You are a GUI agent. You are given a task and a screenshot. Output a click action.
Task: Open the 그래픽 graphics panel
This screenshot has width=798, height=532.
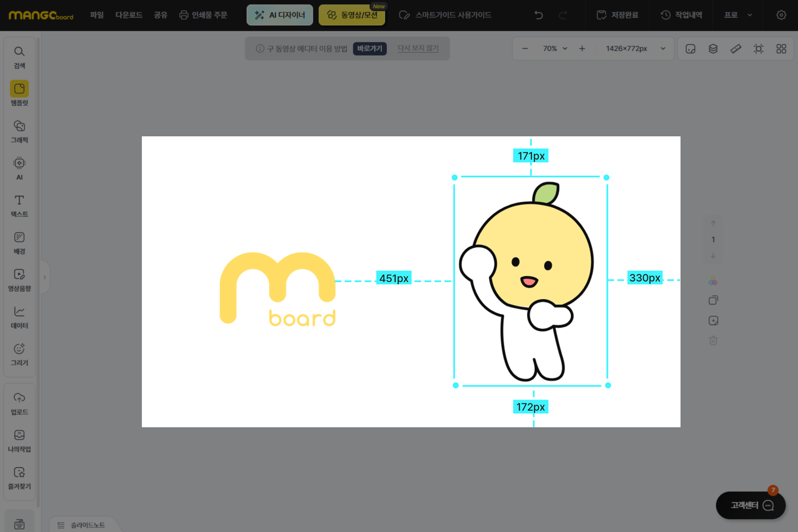19,131
